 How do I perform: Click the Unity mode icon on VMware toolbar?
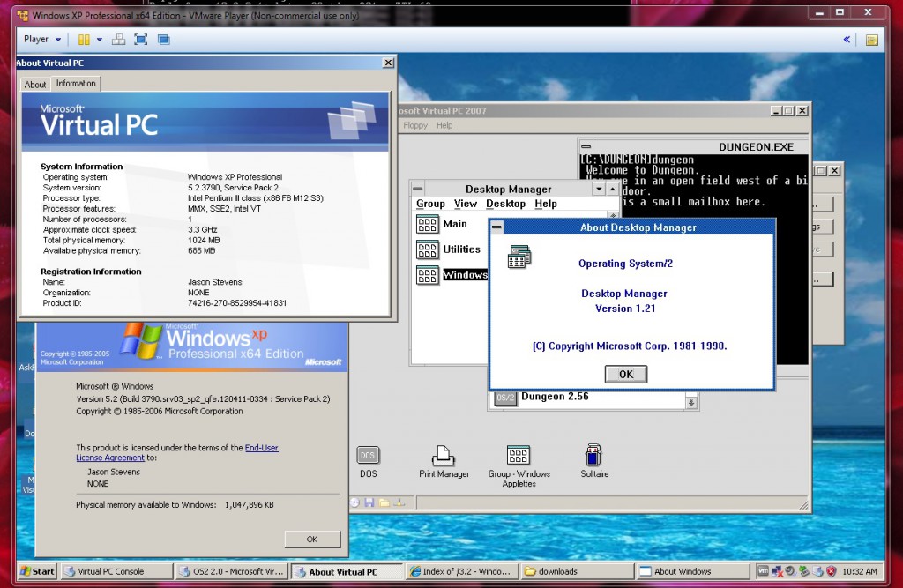(163, 40)
